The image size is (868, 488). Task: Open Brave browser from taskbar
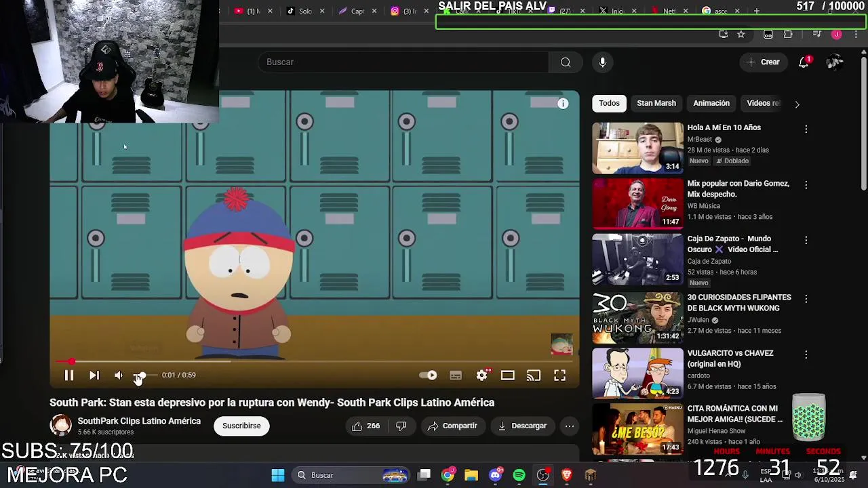point(567,475)
